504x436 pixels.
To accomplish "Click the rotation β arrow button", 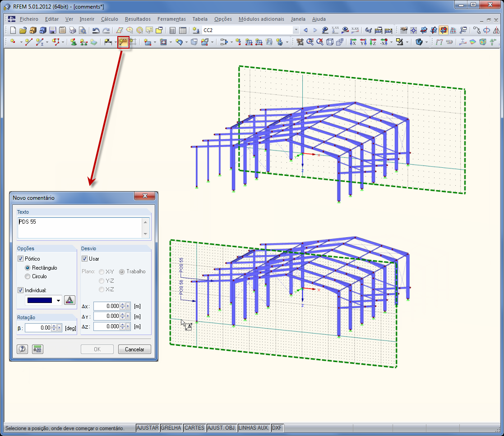I will coord(60,328).
